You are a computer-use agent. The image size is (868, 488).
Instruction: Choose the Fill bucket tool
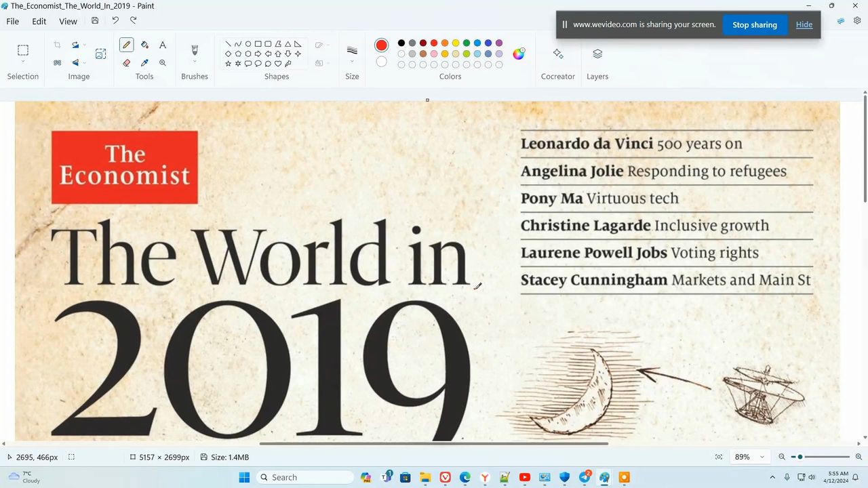(144, 45)
